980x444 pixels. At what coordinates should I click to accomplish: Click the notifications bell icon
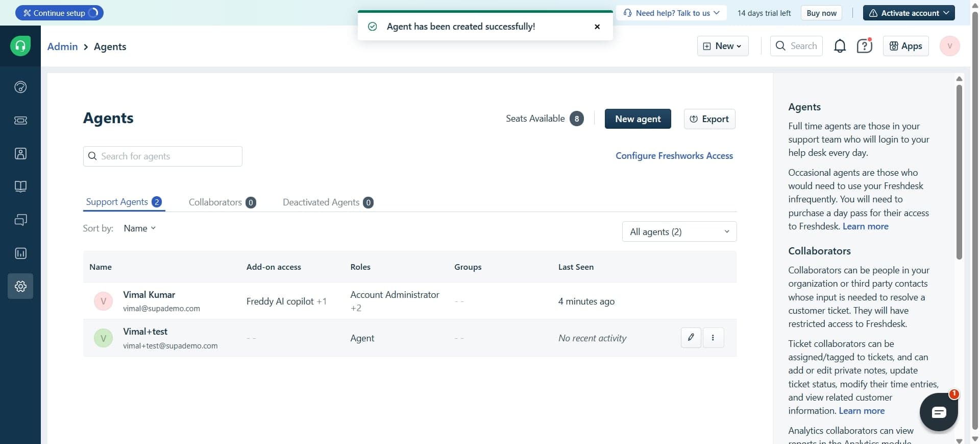click(840, 46)
